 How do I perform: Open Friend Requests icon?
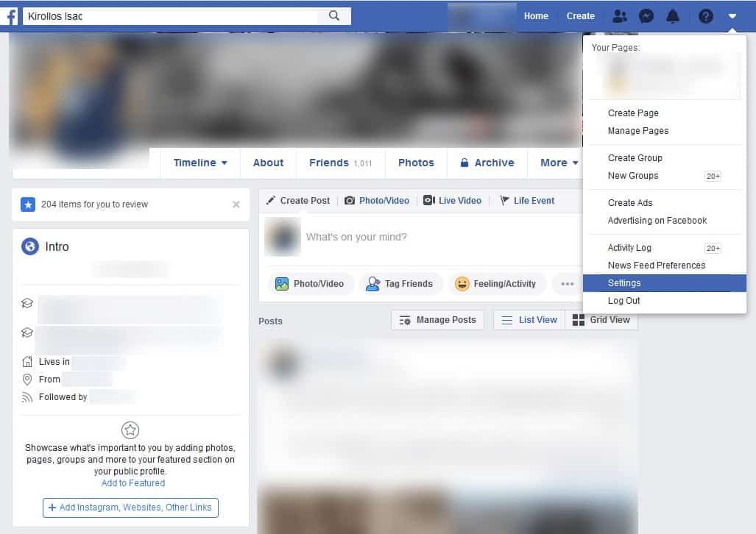[x=620, y=16]
